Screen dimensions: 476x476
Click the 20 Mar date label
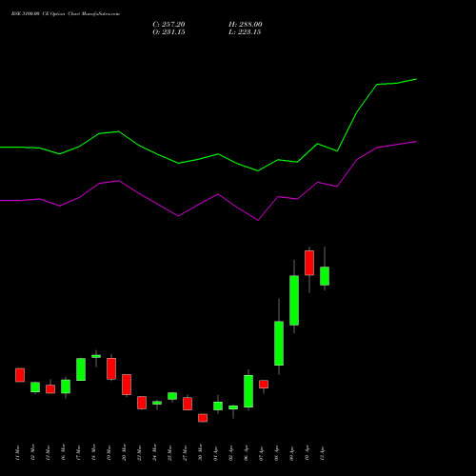point(124,452)
